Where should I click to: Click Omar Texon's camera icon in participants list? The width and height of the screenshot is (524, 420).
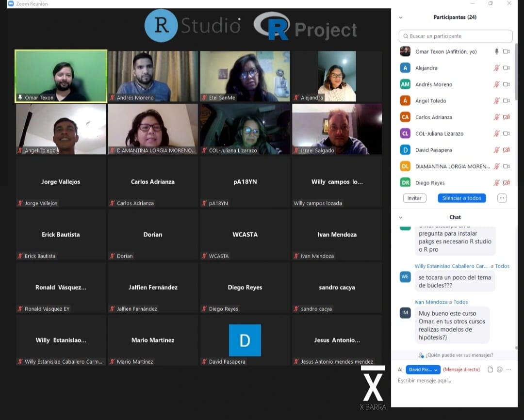click(506, 51)
